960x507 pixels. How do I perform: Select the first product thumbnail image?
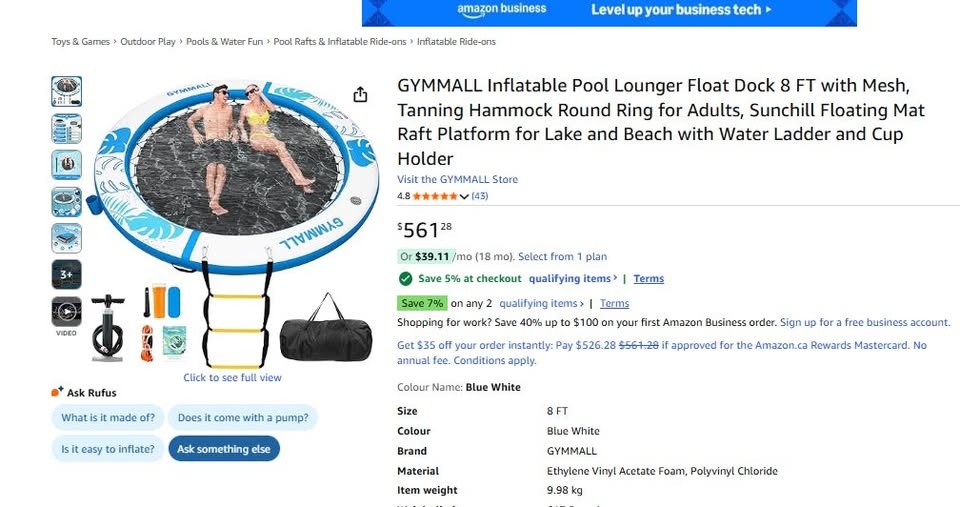click(66, 91)
